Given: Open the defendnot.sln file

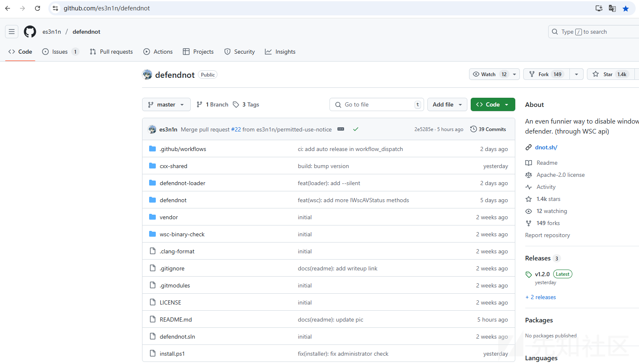Looking at the screenshot, I should 177,337.
